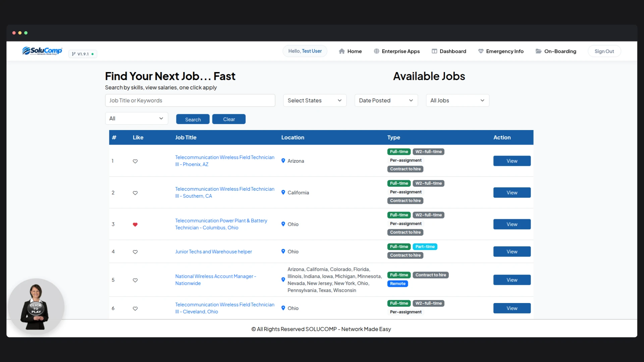Click the On-Boarding folder icon
This screenshot has width=644, height=362.
[x=538, y=51]
